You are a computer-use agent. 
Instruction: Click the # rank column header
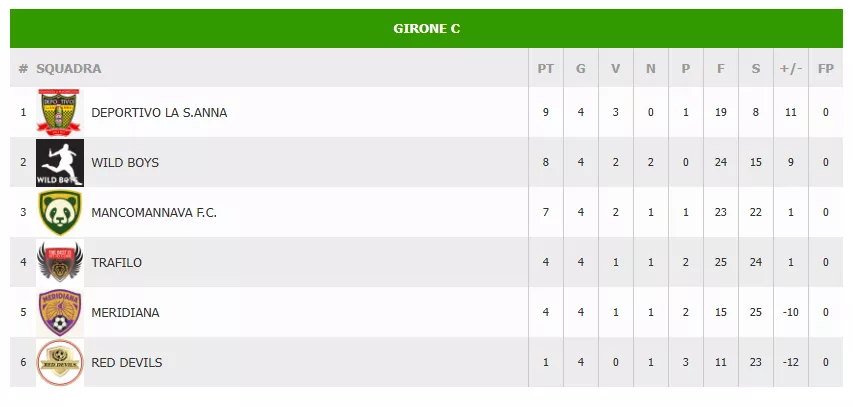point(23,69)
